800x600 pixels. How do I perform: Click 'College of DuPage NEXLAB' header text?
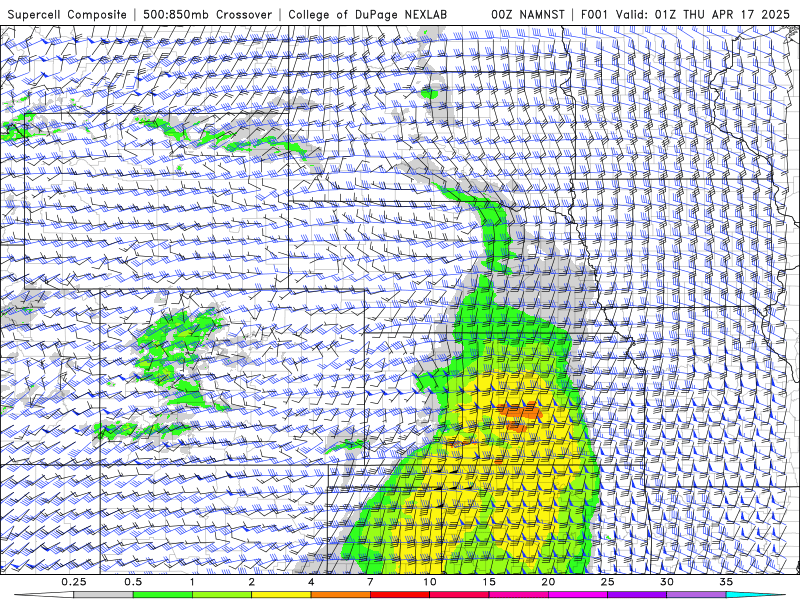coord(367,14)
